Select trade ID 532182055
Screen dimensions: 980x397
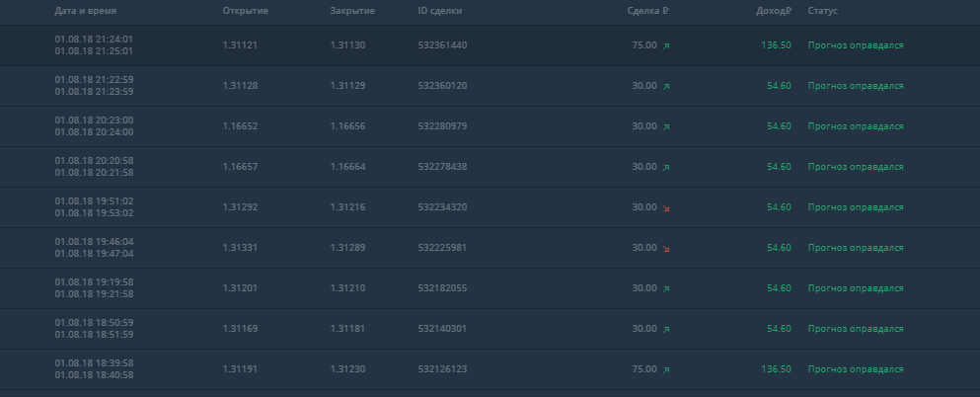[442, 288]
